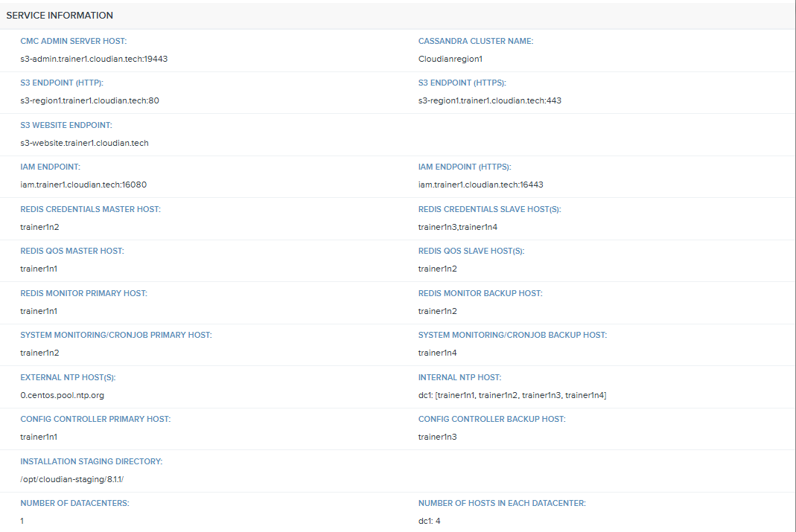Select the S3 ENDPOINT (HTTP) label
The width and height of the screenshot is (796, 532).
(62, 83)
